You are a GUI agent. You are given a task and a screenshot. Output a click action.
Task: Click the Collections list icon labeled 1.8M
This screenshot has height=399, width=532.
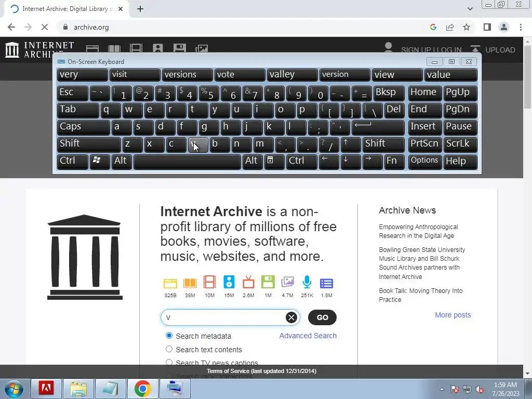click(326, 283)
